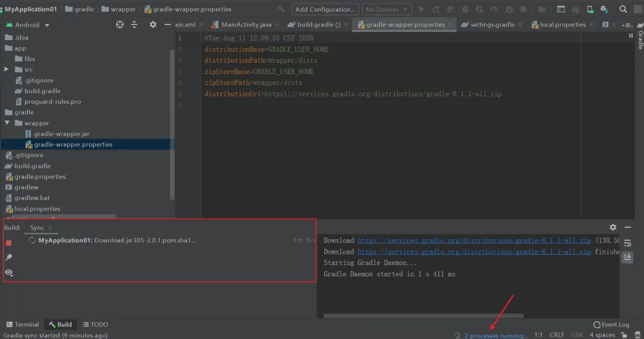Click Add Configuration button
The width and height of the screenshot is (644, 339).
tap(325, 9)
